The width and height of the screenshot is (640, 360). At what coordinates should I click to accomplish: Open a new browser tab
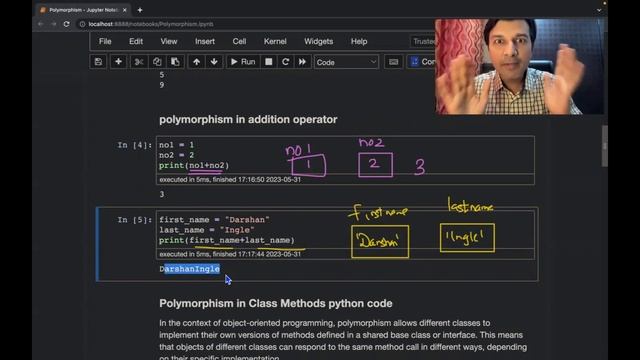tap(140, 10)
